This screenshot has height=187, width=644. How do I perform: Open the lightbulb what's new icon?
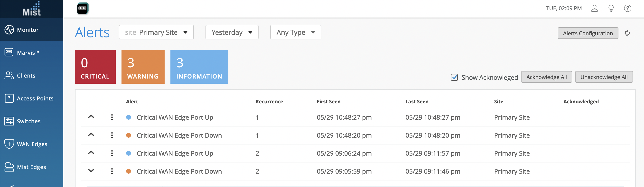coord(611,9)
